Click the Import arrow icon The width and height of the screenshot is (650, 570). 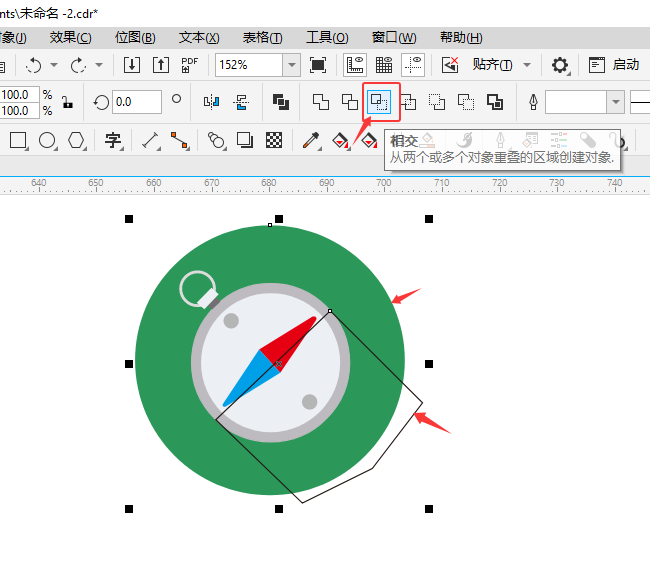click(x=132, y=65)
